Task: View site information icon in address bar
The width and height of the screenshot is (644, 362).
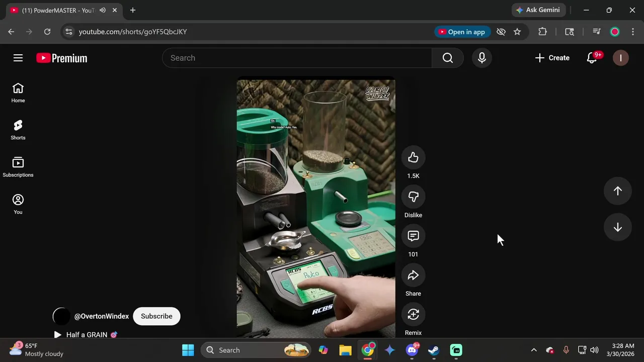Action: click(69, 32)
